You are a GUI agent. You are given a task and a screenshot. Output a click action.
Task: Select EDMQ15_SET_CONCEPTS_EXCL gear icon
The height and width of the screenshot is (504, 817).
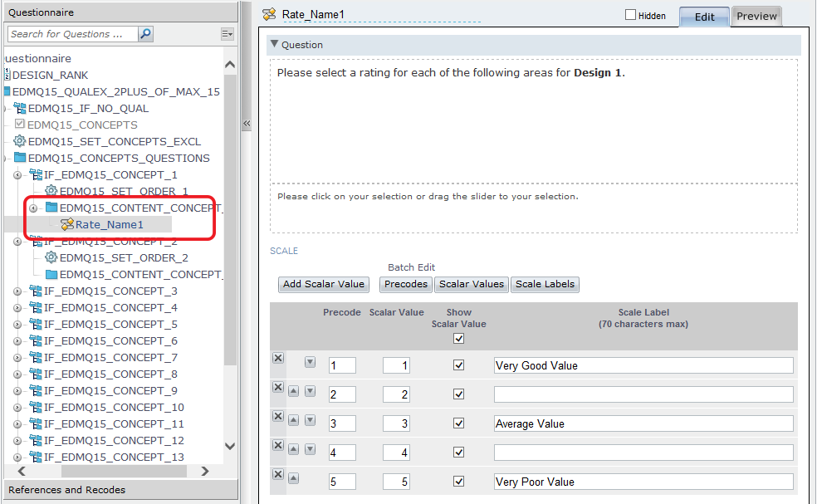click(x=20, y=141)
